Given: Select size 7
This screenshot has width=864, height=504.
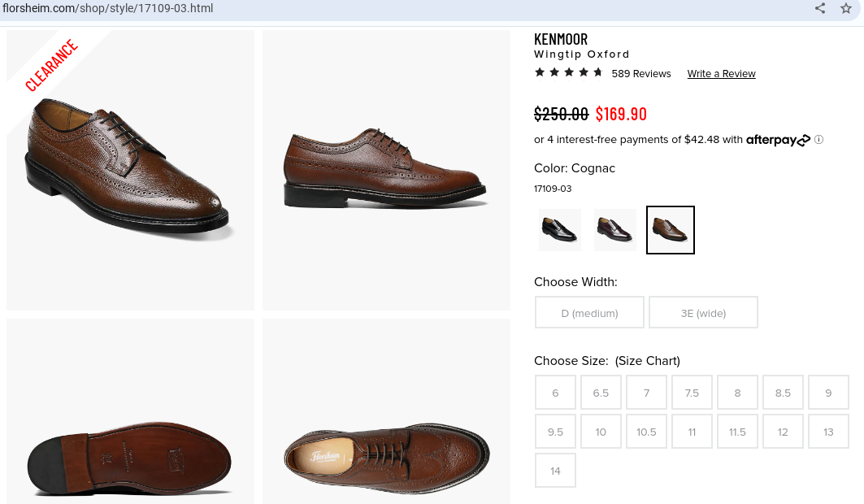Looking at the screenshot, I should click(x=646, y=393).
